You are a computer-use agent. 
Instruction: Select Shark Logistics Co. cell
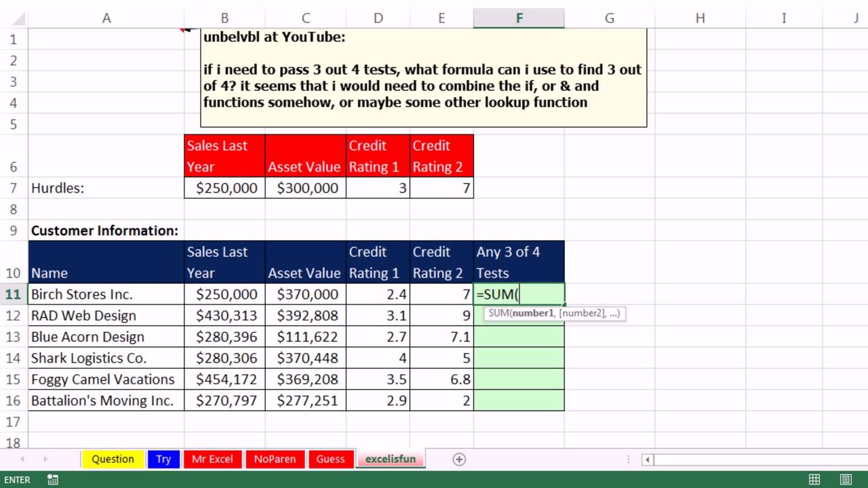point(106,358)
